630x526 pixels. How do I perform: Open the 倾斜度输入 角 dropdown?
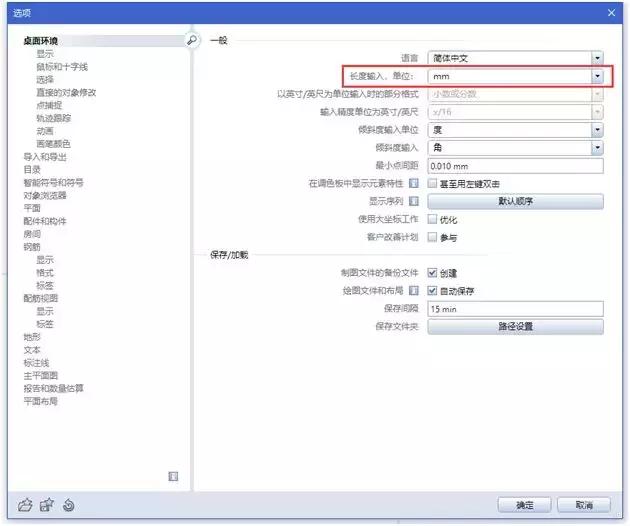coord(515,147)
